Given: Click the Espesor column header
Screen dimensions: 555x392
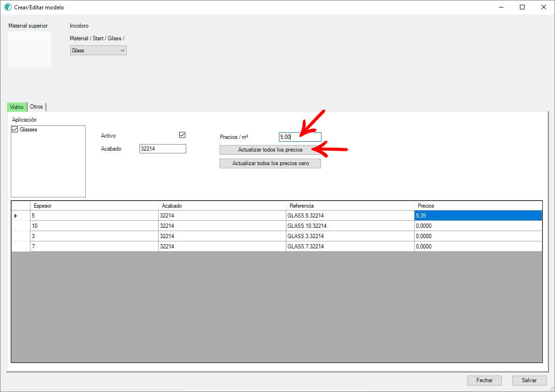Looking at the screenshot, I should click(x=94, y=206).
